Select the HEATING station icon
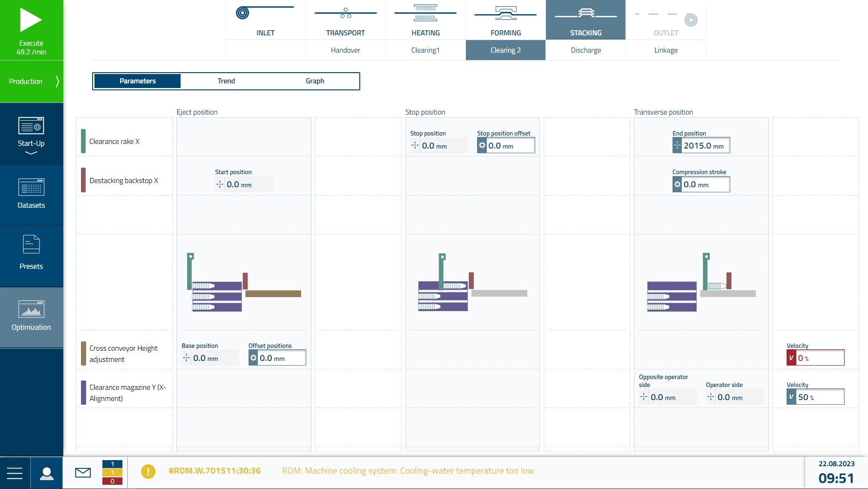This screenshot has height=489, width=868. point(425,13)
